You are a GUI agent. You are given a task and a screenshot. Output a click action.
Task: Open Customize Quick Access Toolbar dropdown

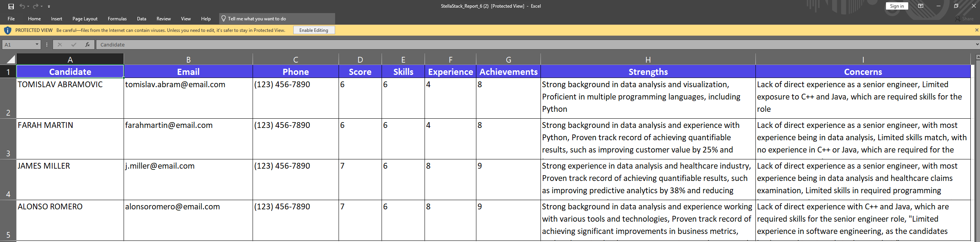point(49,7)
